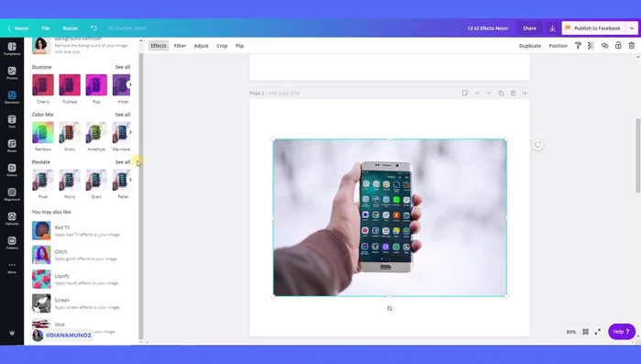Expand Pixelate effects row arrow
641x364 pixels.
130,180
